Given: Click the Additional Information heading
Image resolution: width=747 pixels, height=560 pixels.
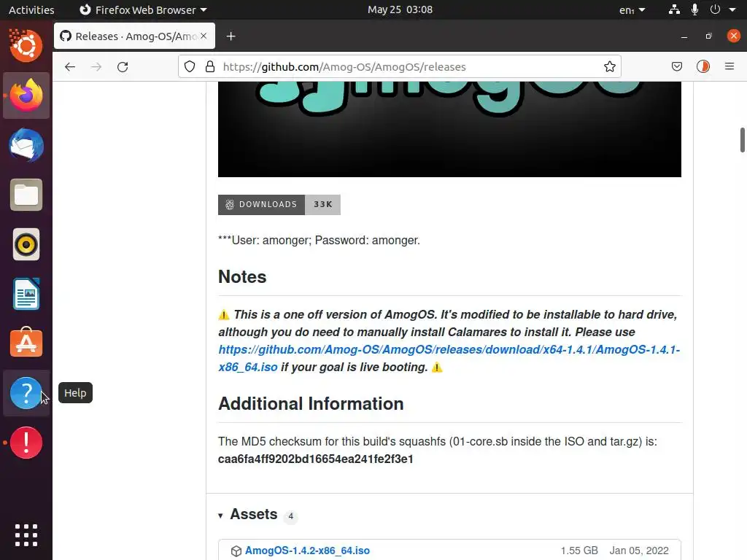Looking at the screenshot, I should pos(311,404).
